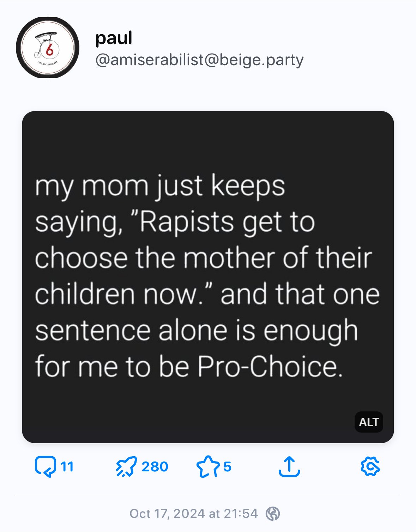The height and width of the screenshot is (532, 416).
Task: Click the red 6 in the avatar
Action: coord(50,49)
